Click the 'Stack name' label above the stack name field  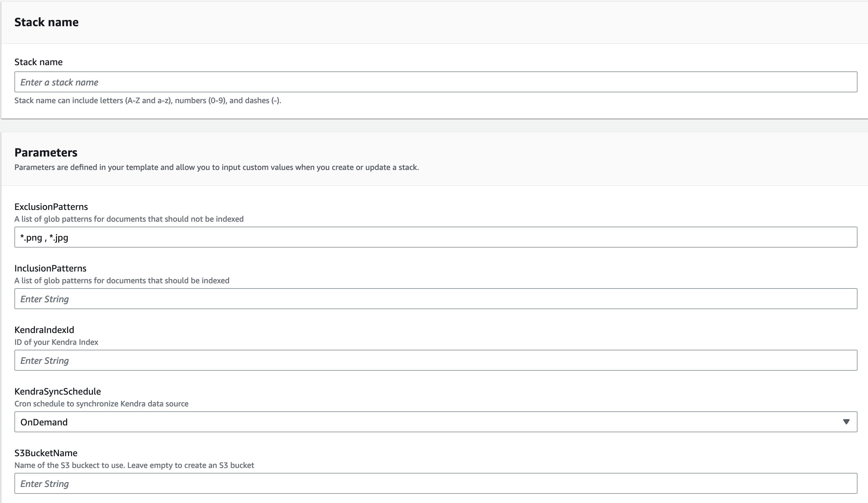pyautogui.click(x=39, y=62)
